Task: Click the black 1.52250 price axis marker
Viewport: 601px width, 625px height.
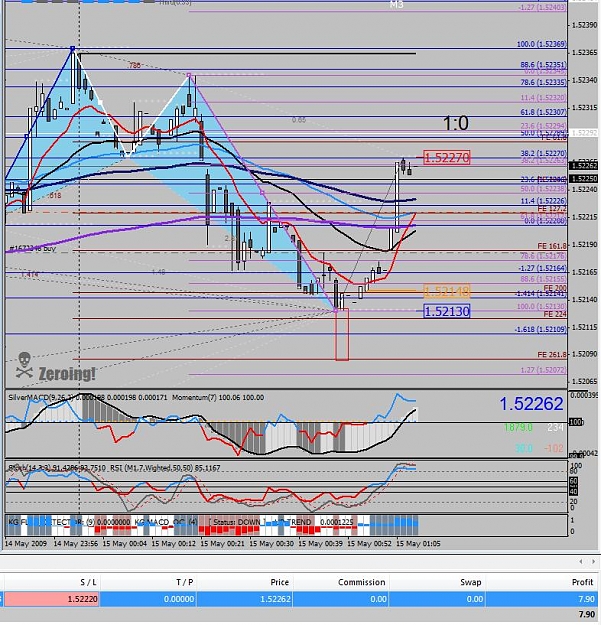Action: click(583, 179)
